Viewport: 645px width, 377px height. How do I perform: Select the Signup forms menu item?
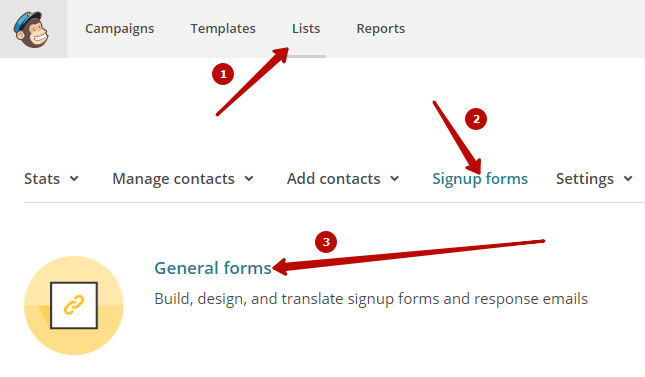[480, 179]
